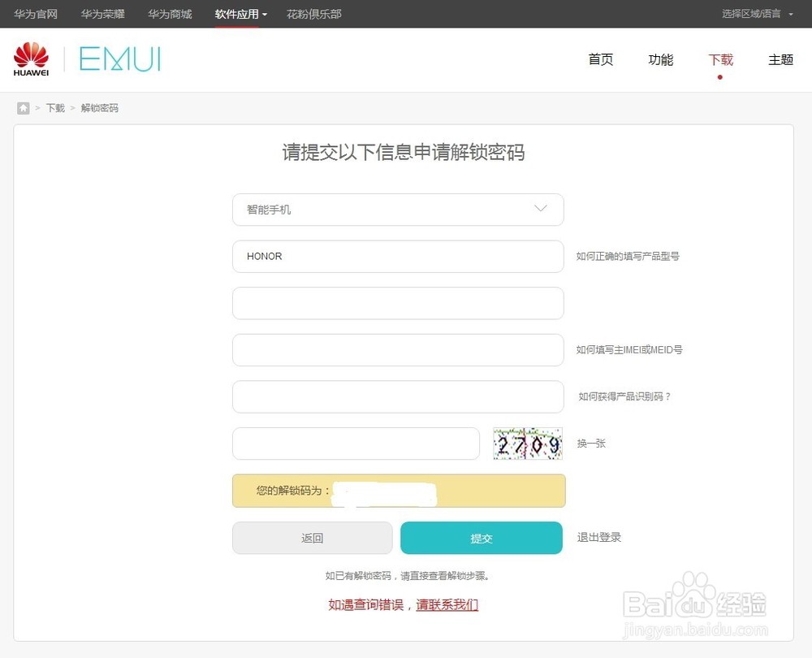Select the 下载 nav tab
The width and height of the screenshot is (812, 658).
coord(720,60)
